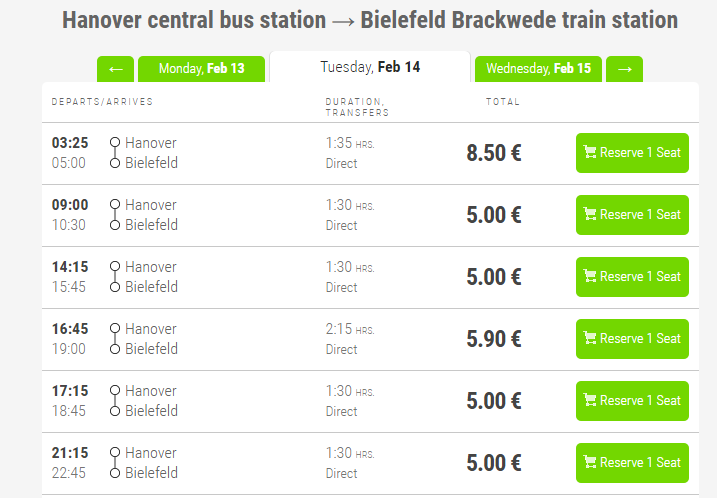The width and height of the screenshot is (717, 498).
Task: Click the Hanover to Bielefeld route heading
Action: click(x=370, y=20)
